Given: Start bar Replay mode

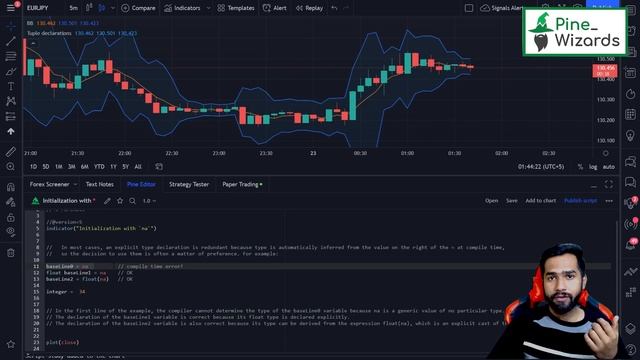Looking at the screenshot, I should (x=309, y=8).
